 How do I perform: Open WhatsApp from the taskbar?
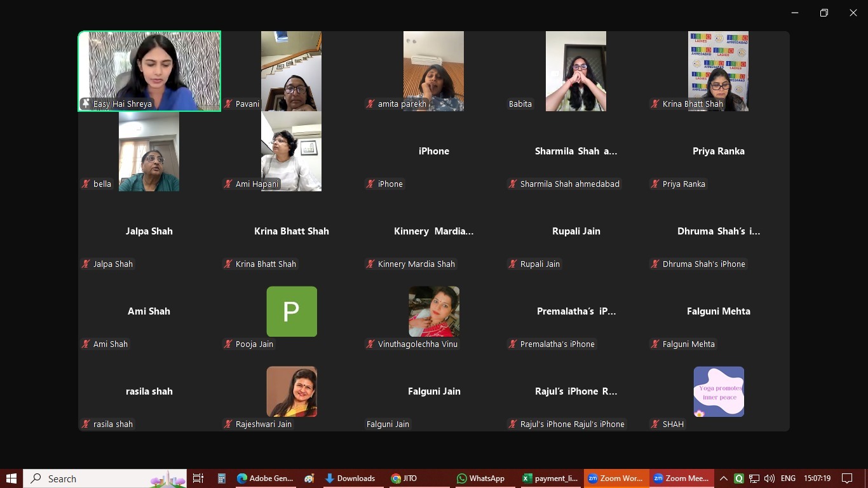point(480,478)
